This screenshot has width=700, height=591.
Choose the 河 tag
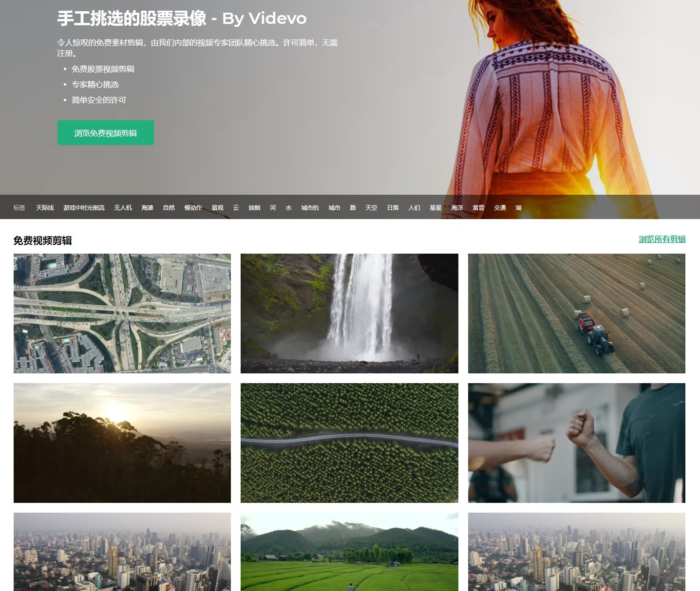(x=273, y=207)
